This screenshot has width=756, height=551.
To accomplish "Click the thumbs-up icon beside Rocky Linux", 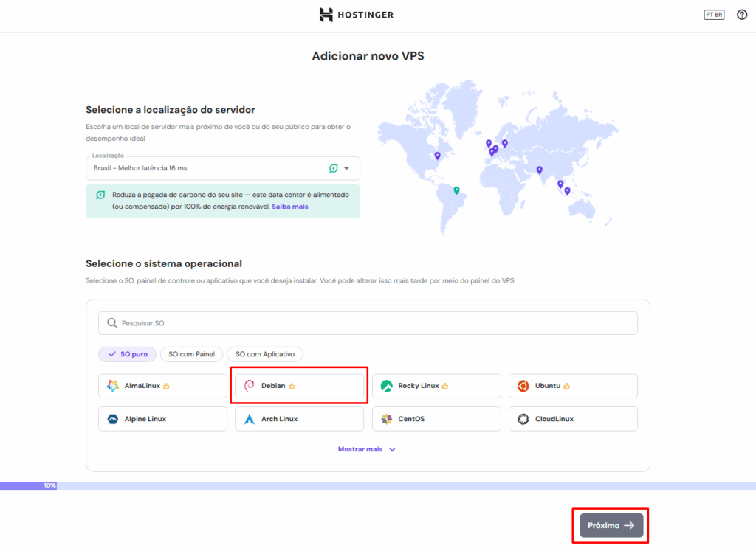I will [x=445, y=386].
